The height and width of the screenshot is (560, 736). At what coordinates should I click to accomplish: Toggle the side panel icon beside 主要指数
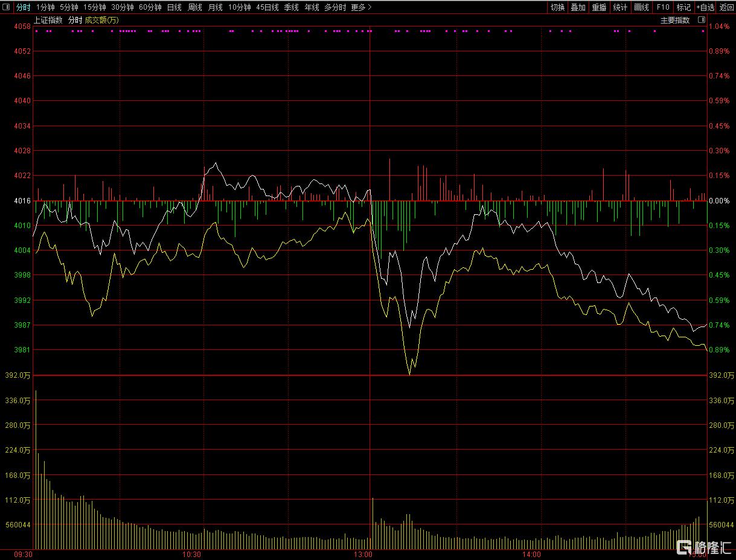[x=701, y=20]
